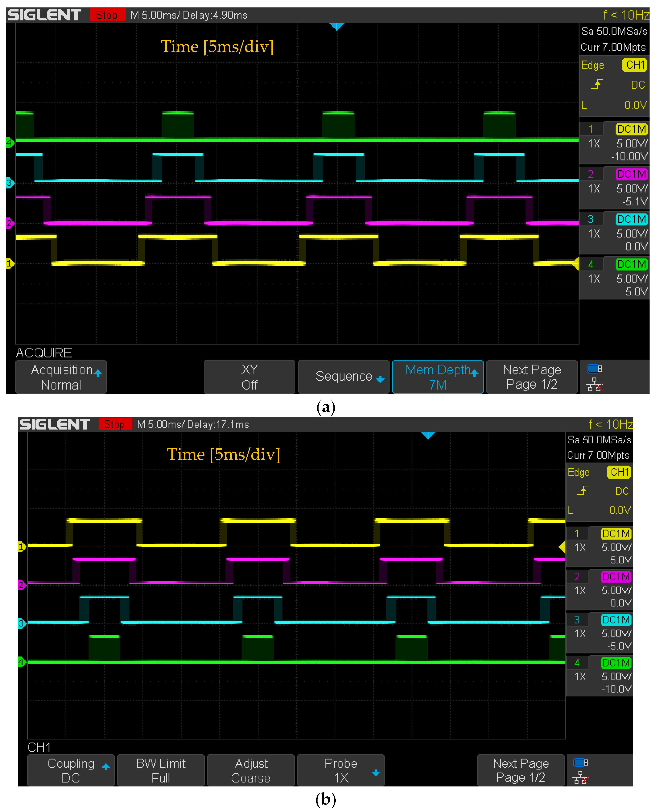Image resolution: width=657 pixels, height=812 pixels.
Task: Open the Acquisition Normal dropdown
Action: (x=61, y=377)
